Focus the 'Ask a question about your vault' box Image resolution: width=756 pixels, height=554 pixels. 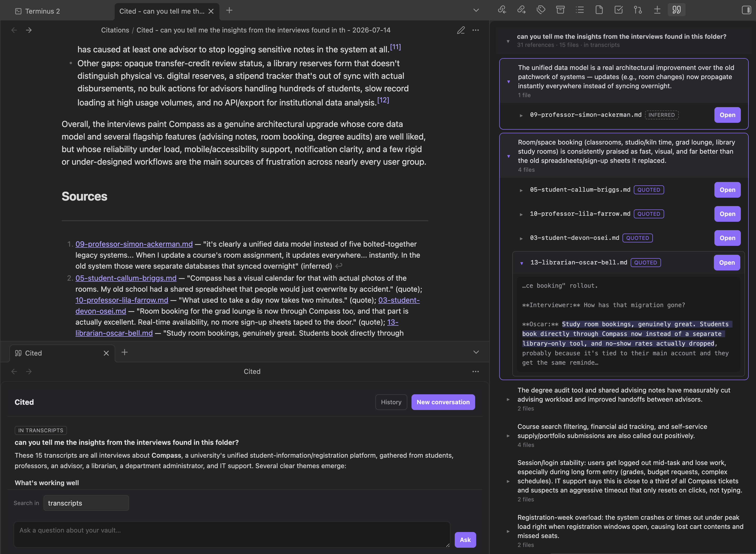(232, 534)
